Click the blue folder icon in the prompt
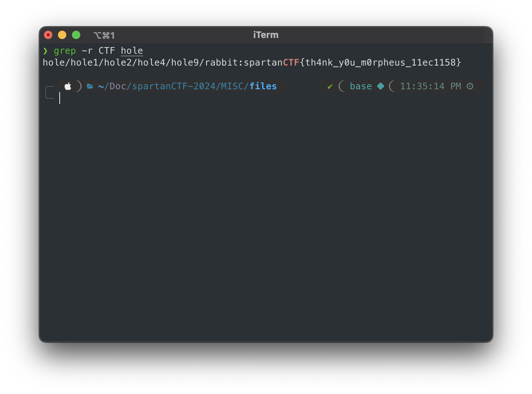 (90, 86)
